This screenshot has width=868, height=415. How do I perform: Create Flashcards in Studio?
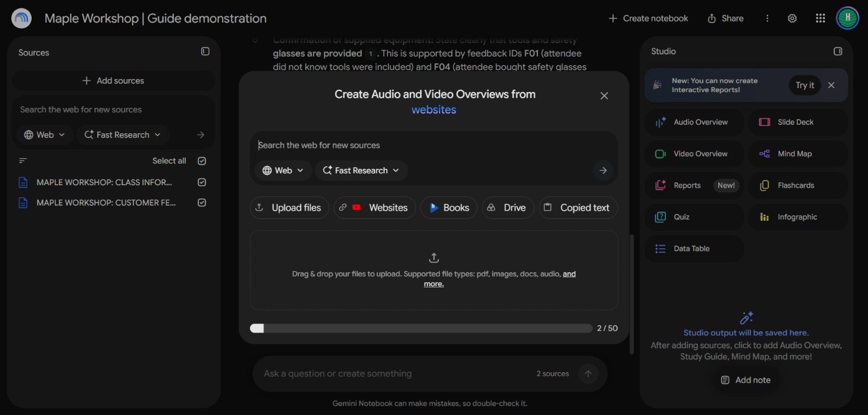click(x=798, y=185)
